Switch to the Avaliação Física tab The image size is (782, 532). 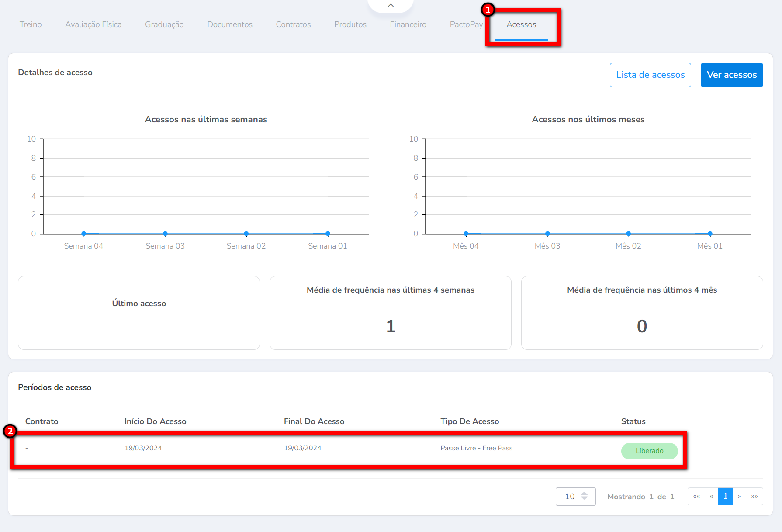93,24
